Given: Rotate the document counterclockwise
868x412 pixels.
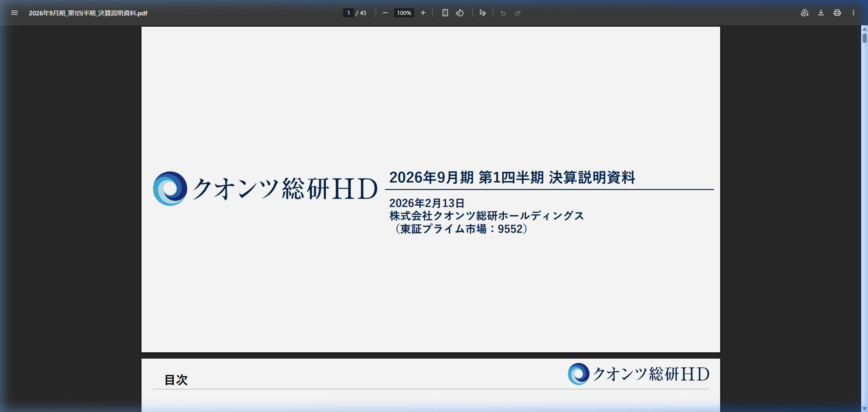Looking at the screenshot, I should click(x=460, y=13).
